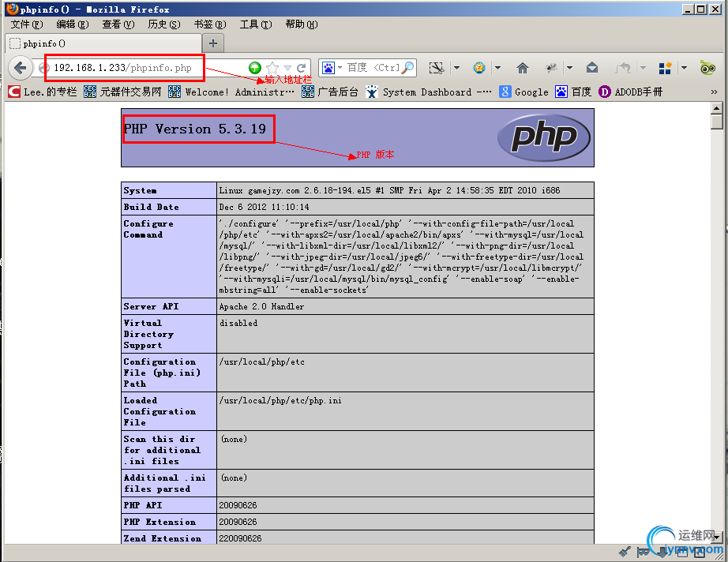The width and height of the screenshot is (728, 562).
Task: Click the undo curved arrow toolbar icon
Action: [x=623, y=68]
